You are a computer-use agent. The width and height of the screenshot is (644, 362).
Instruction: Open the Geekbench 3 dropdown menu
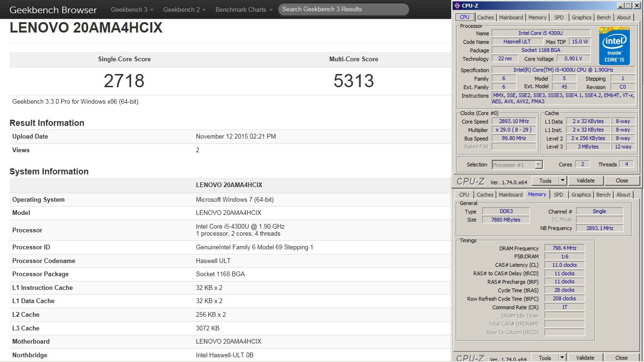click(x=132, y=9)
